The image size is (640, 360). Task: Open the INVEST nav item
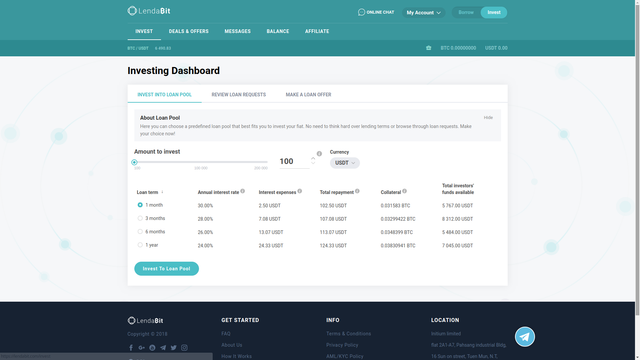[x=144, y=31]
